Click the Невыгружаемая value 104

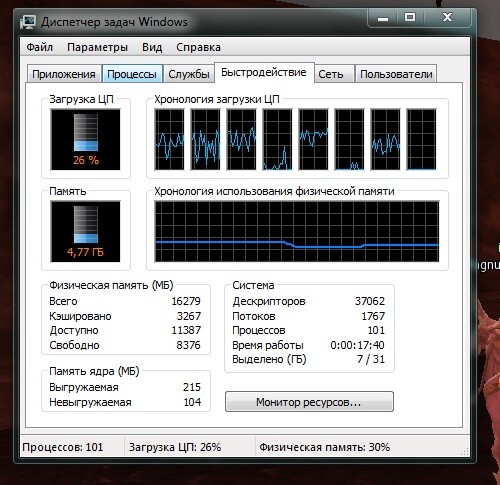pyautogui.click(x=192, y=402)
